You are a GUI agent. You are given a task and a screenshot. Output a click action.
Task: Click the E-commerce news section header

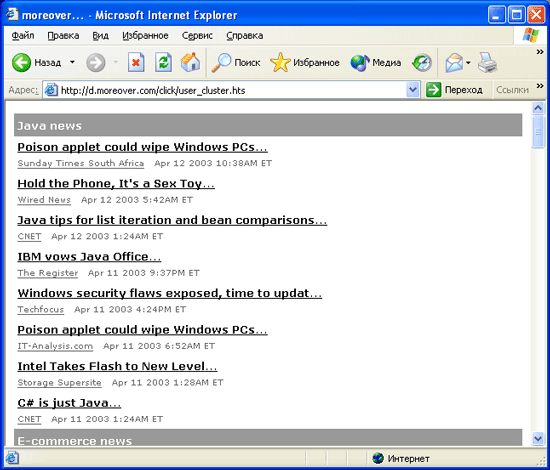(268, 437)
